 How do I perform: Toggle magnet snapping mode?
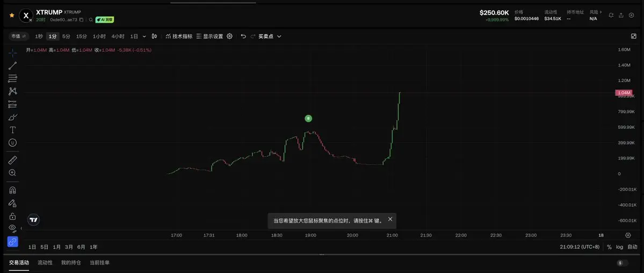click(x=13, y=190)
